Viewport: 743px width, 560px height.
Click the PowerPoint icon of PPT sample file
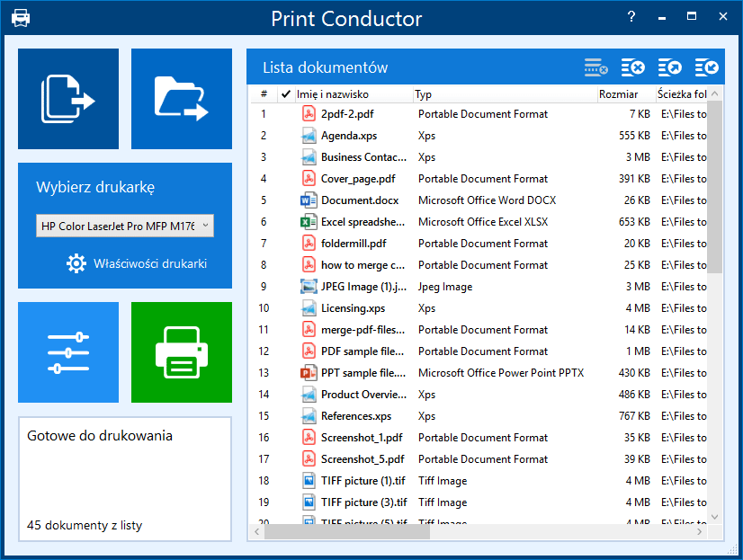click(x=309, y=372)
